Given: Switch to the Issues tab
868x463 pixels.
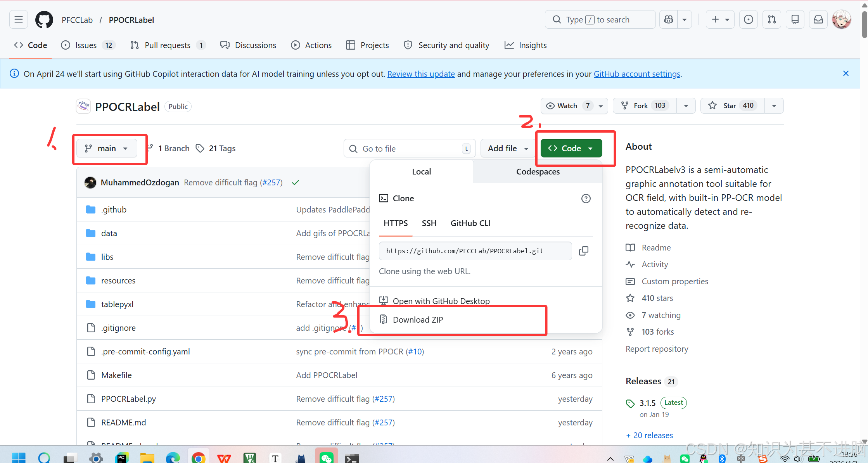Looking at the screenshot, I should (x=88, y=45).
